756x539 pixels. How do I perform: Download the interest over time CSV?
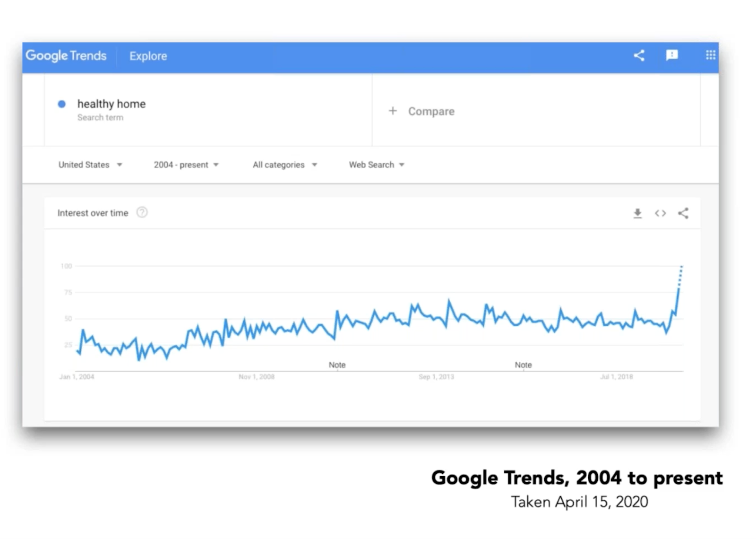click(x=637, y=213)
